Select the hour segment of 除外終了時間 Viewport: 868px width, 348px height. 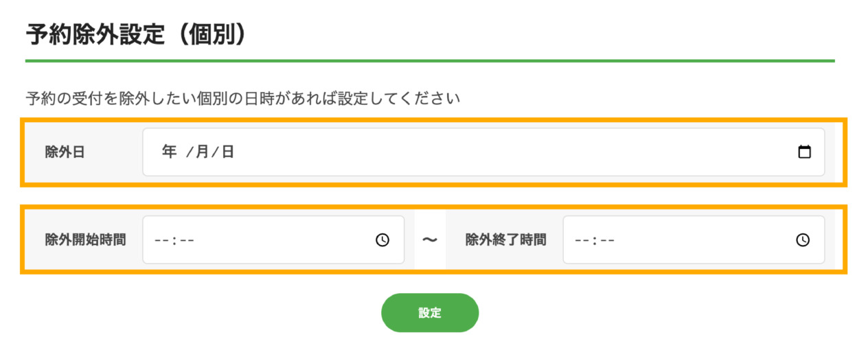click(x=582, y=240)
